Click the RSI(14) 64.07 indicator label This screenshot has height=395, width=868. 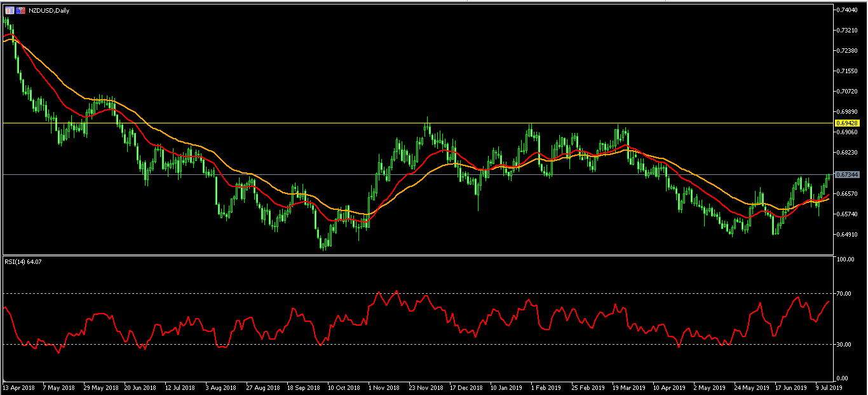(22, 261)
